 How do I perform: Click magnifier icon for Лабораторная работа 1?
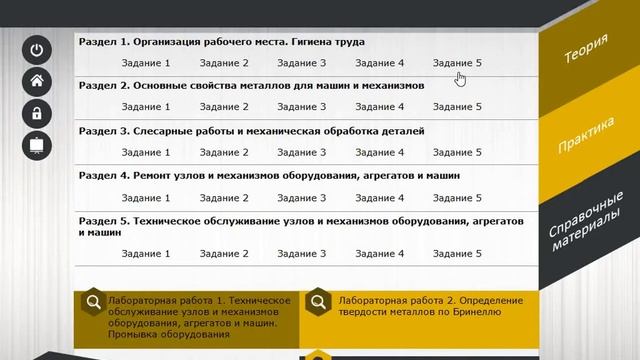pos(93,302)
